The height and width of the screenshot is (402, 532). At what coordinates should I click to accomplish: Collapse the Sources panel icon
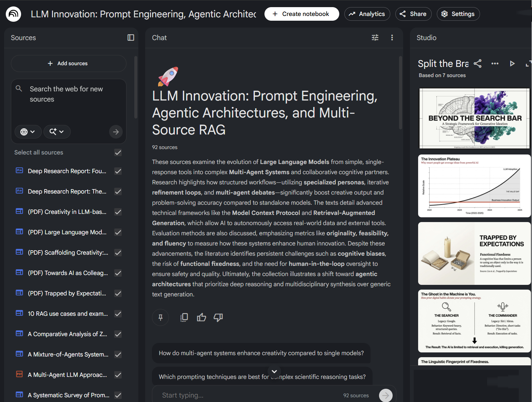(x=131, y=38)
